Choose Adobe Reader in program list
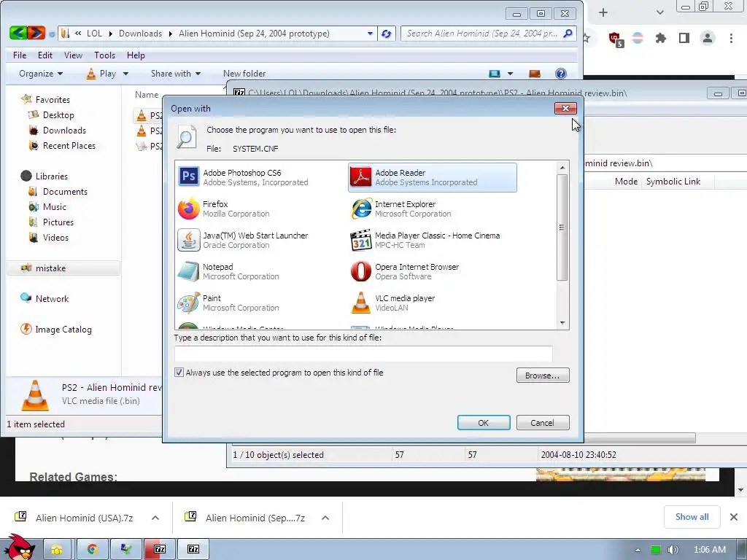The height and width of the screenshot is (560, 747). click(432, 177)
